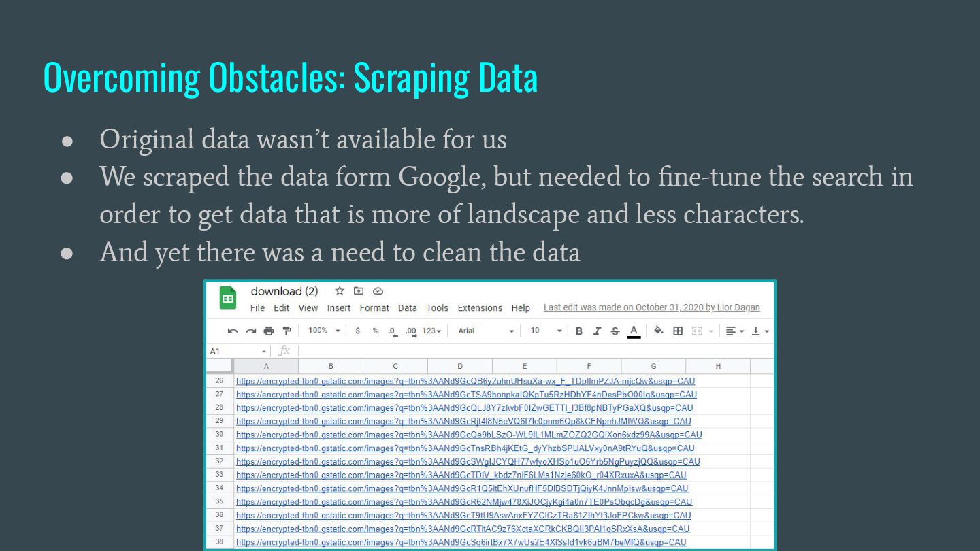
Task: Open the Arial font dropdown
Action: pos(486,331)
